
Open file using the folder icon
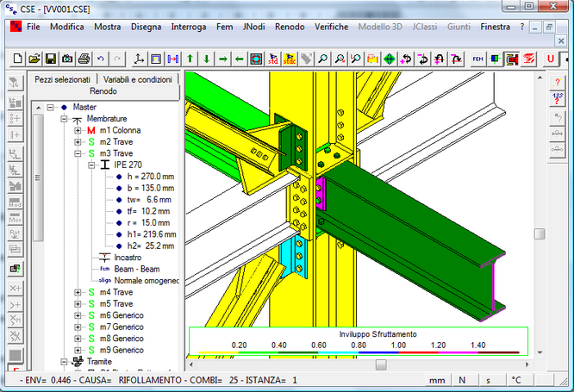click(x=34, y=59)
